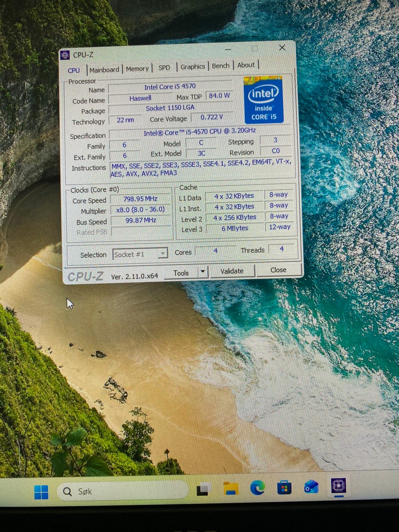Click the version text Ver. 2.11.0.x64
The image size is (399, 532).
coord(135,276)
